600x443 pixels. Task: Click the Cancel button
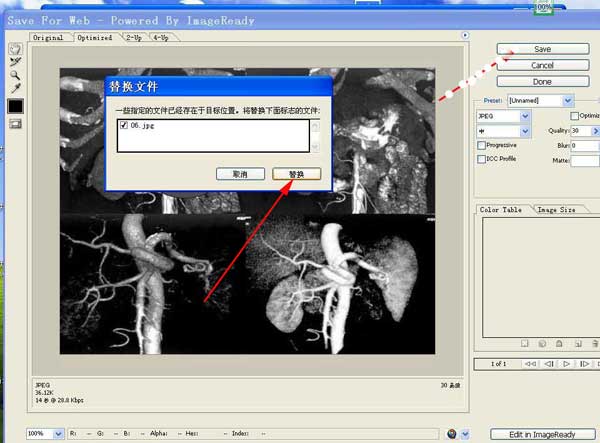point(543,65)
